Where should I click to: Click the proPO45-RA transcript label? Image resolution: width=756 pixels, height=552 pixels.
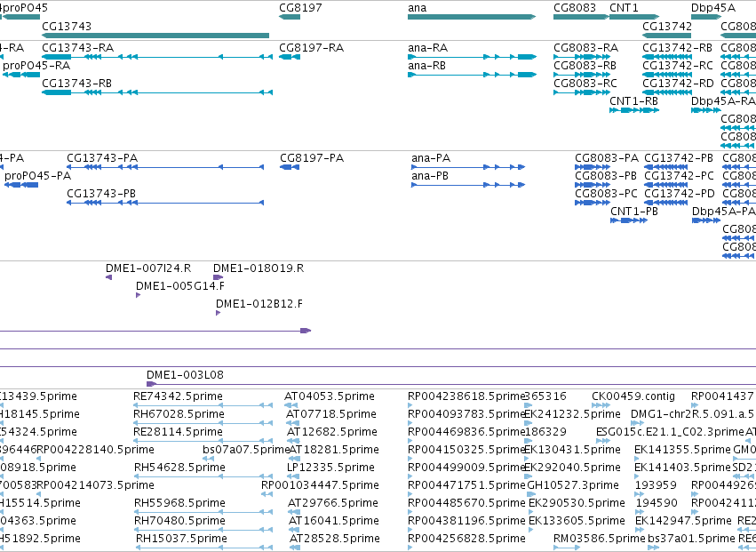pyautogui.click(x=36, y=65)
